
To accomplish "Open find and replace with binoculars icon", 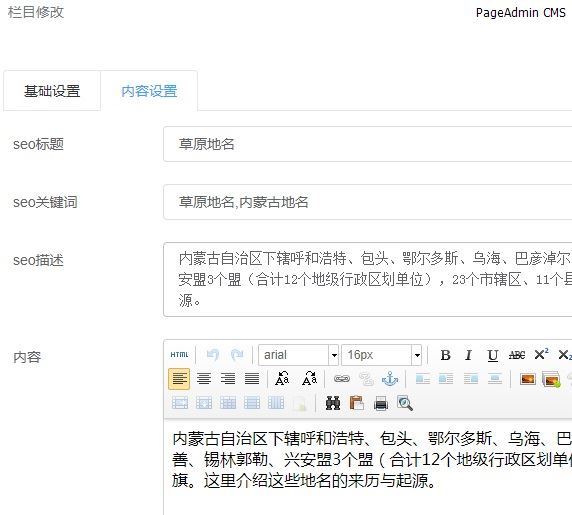I will tap(333, 403).
